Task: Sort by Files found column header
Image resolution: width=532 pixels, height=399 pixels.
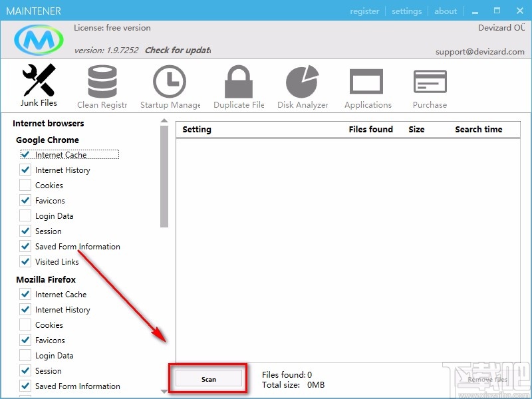Action: pyautogui.click(x=371, y=129)
